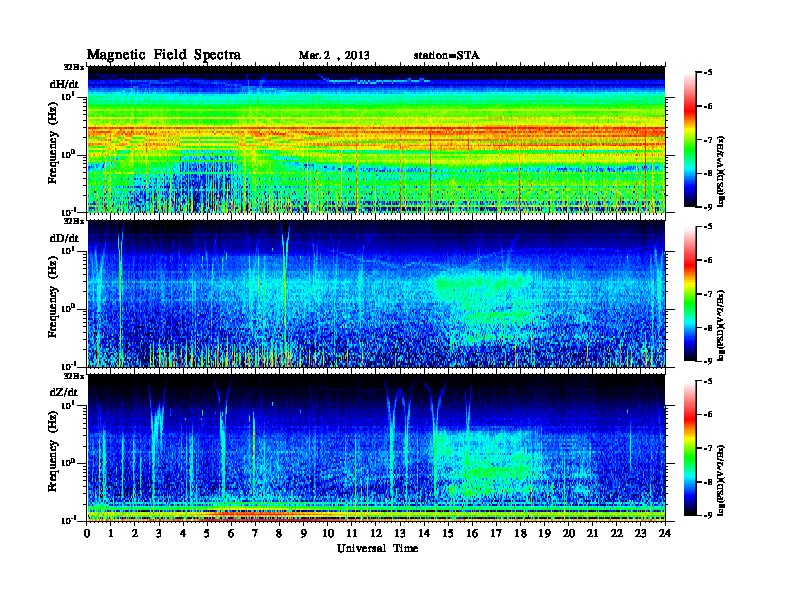
Task: Click the 10^0 frequency tick in dH/dt panel
Action: click(68, 154)
